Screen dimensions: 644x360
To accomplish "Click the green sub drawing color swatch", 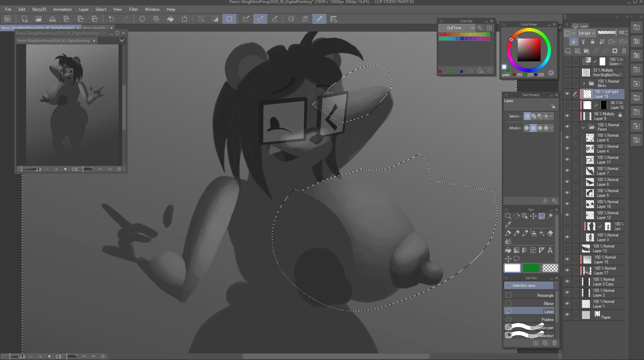I will [x=531, y=268].
